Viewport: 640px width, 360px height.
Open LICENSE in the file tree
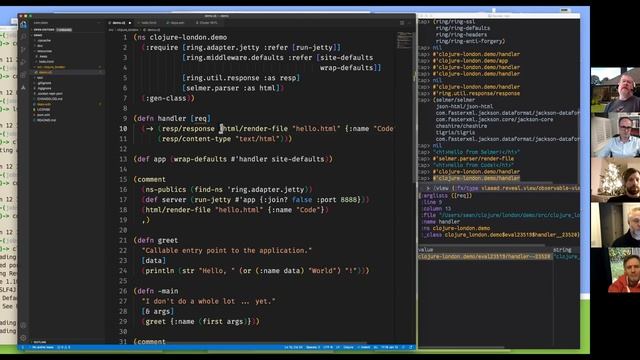(43, 109)
